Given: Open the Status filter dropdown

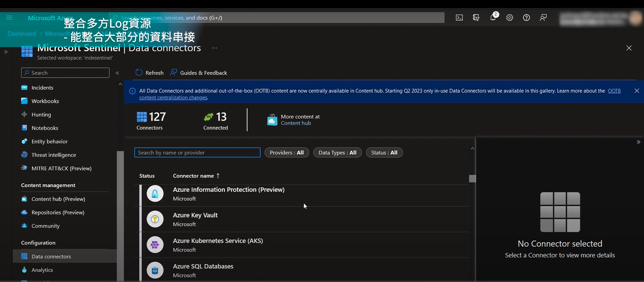Looking at the screenshot, I should (x=384, y=152).
